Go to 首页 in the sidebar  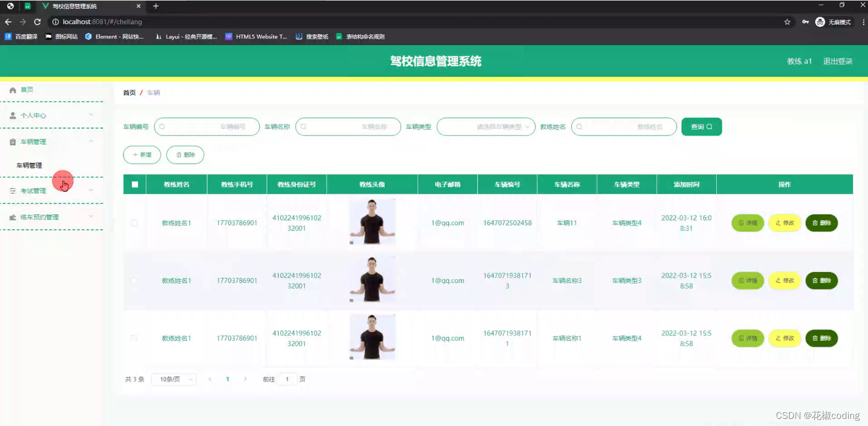(x=27, y=90)
